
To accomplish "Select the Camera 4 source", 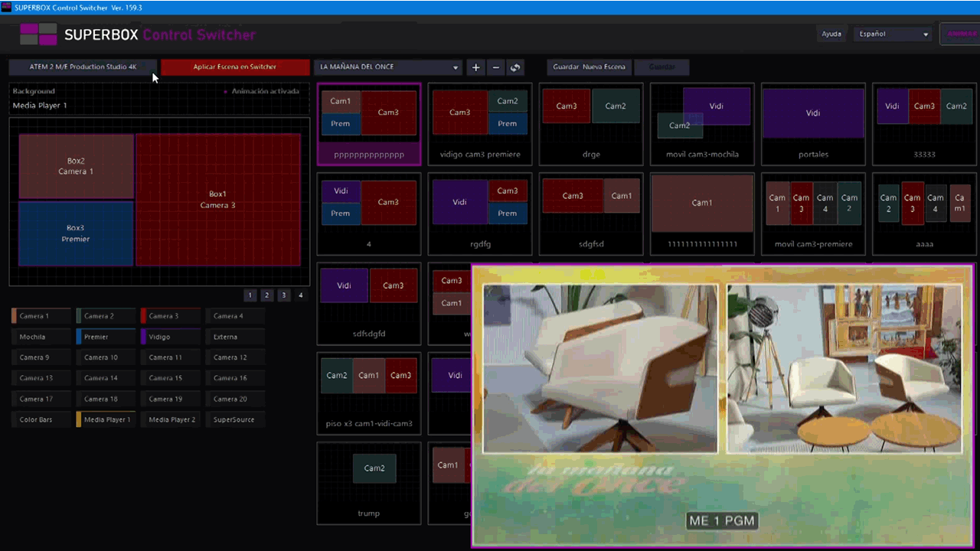I will pyautogui.click(x=235, y=316).
